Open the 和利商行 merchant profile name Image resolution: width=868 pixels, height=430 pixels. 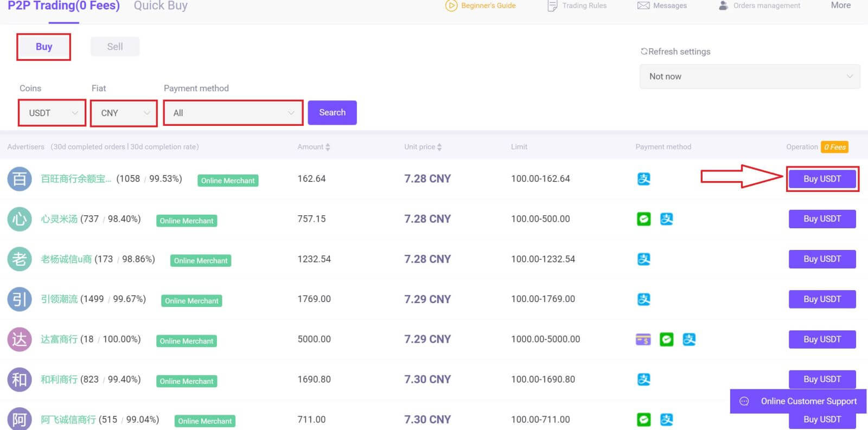click(59, 380)
